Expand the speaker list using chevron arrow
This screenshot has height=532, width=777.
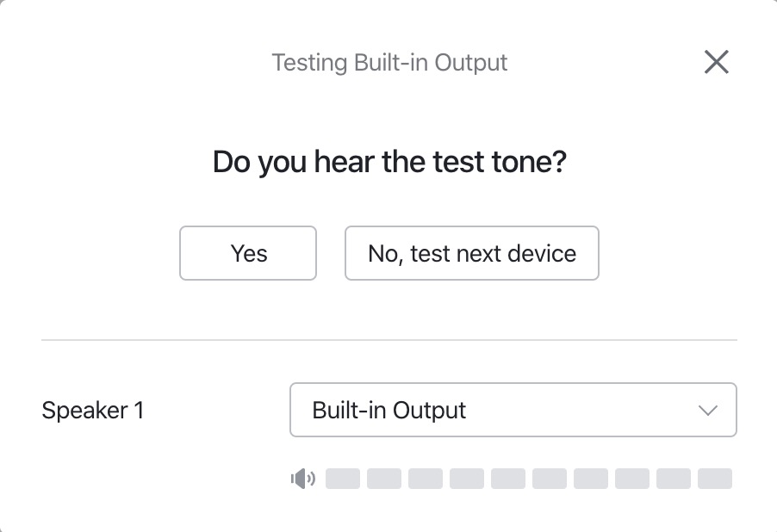708,411
